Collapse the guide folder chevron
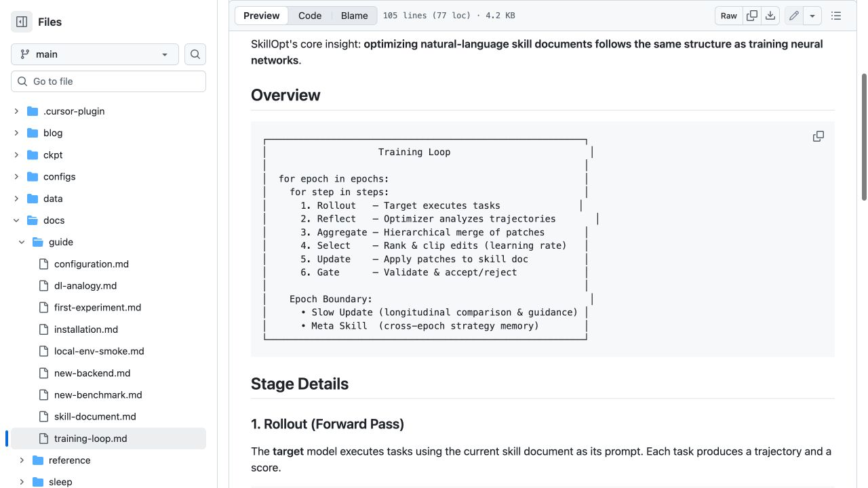 pyautogui.click(x=22, y=242)
